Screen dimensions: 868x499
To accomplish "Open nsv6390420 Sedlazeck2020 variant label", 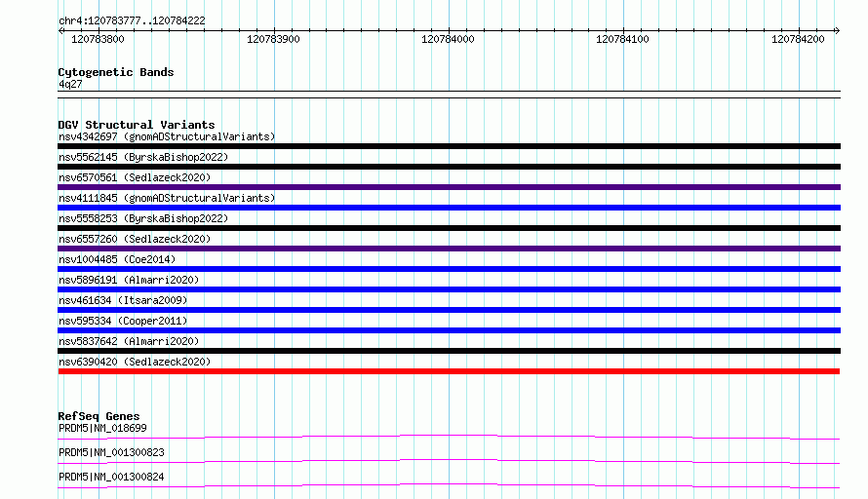I will 135,362.
